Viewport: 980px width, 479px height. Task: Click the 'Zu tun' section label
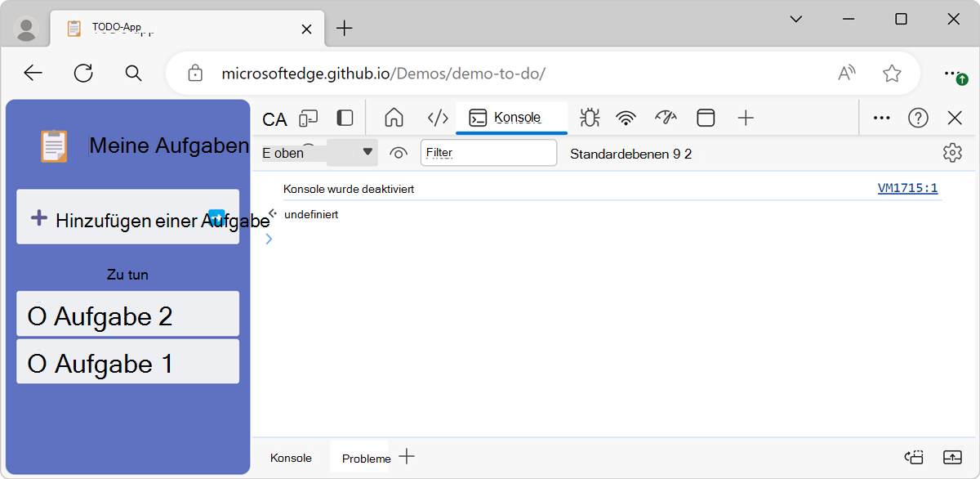click(127, 275)
